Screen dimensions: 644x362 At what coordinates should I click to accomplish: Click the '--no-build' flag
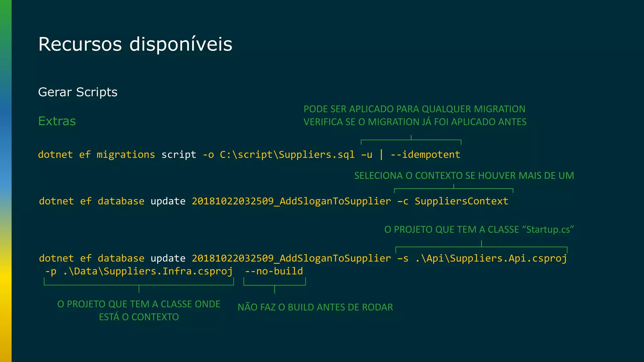click(x=274, y=271)
